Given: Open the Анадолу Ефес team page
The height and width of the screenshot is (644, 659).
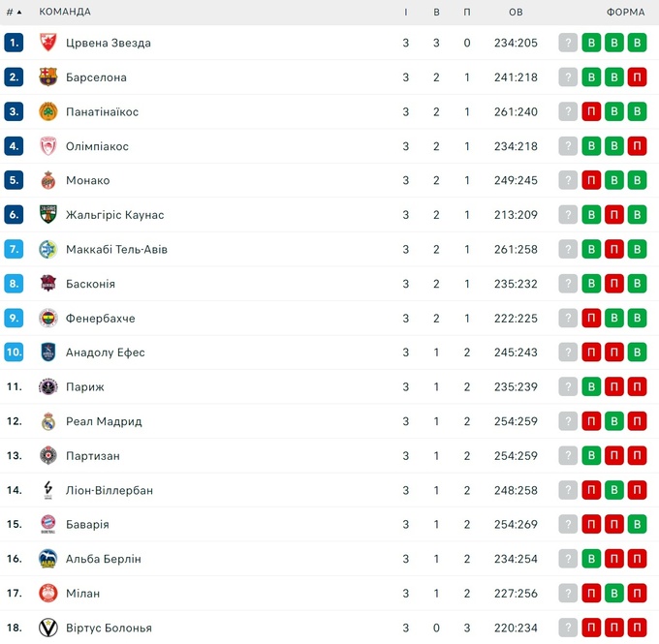Looking at the screenshot, I should point(105,353).
